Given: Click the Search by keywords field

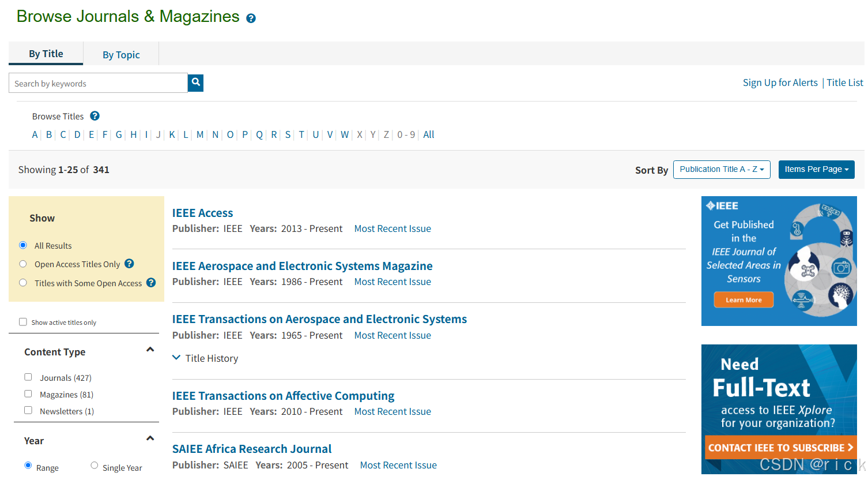Looking at the screenshot, I should point(98,83).
